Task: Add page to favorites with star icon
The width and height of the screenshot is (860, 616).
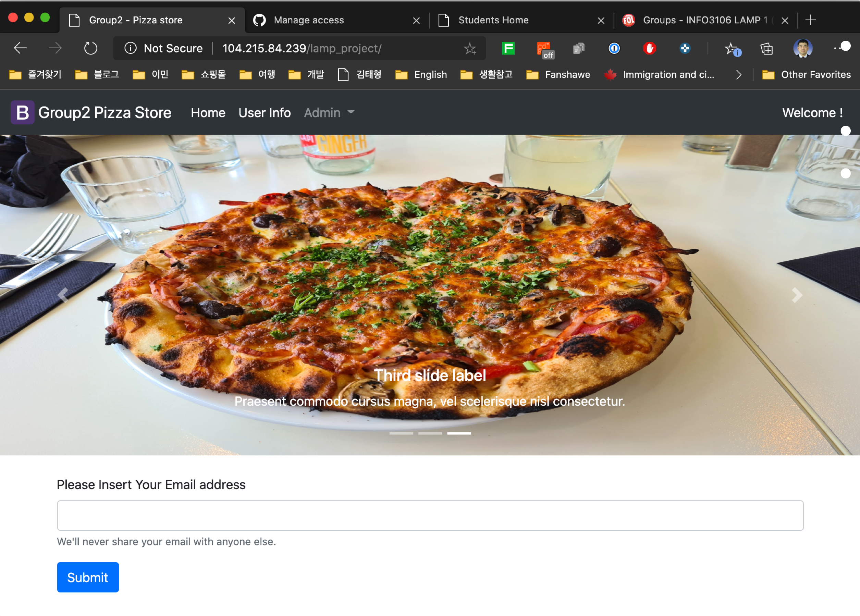Action: (x=470, y=48)
